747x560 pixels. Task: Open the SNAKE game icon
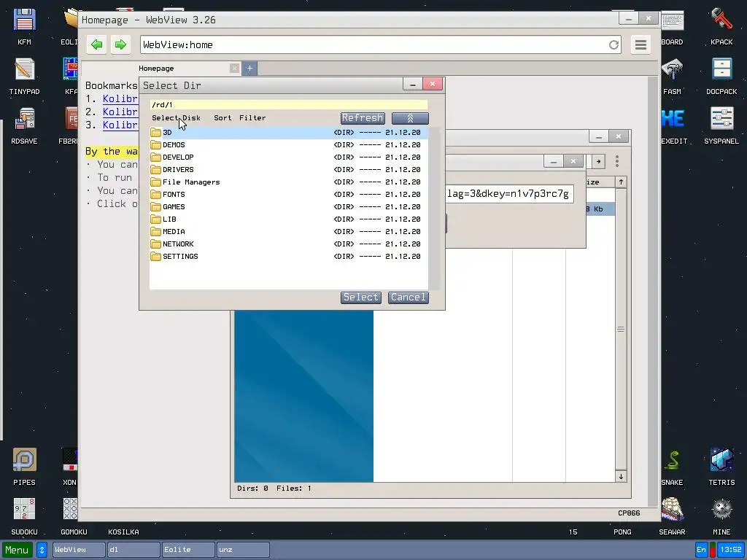pyautogui.click(x=672, y=467)
